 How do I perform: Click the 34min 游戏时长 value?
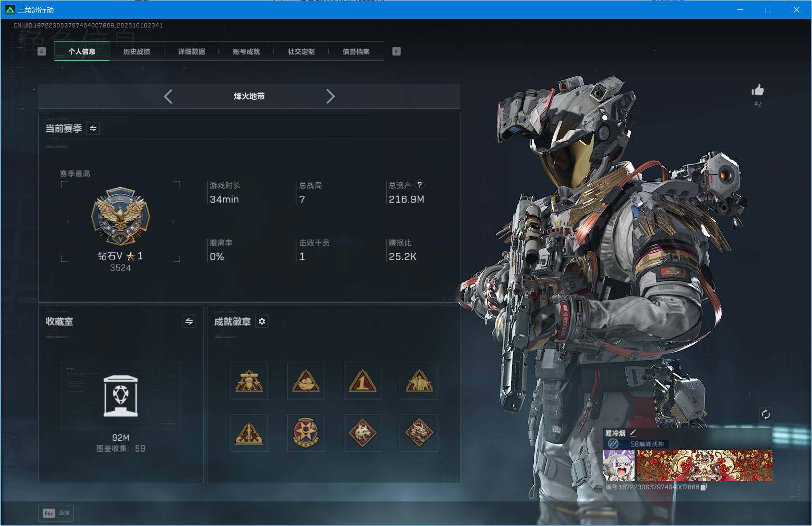(x=224, y=200)
